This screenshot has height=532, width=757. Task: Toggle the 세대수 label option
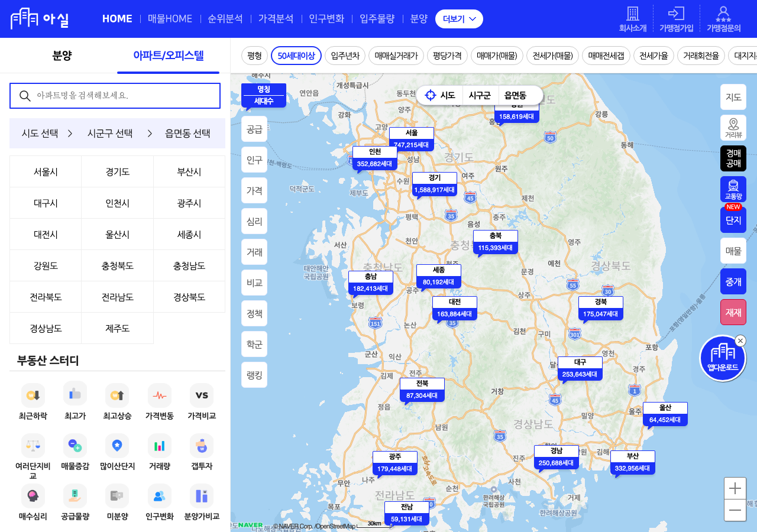click(x=264, y=101)
